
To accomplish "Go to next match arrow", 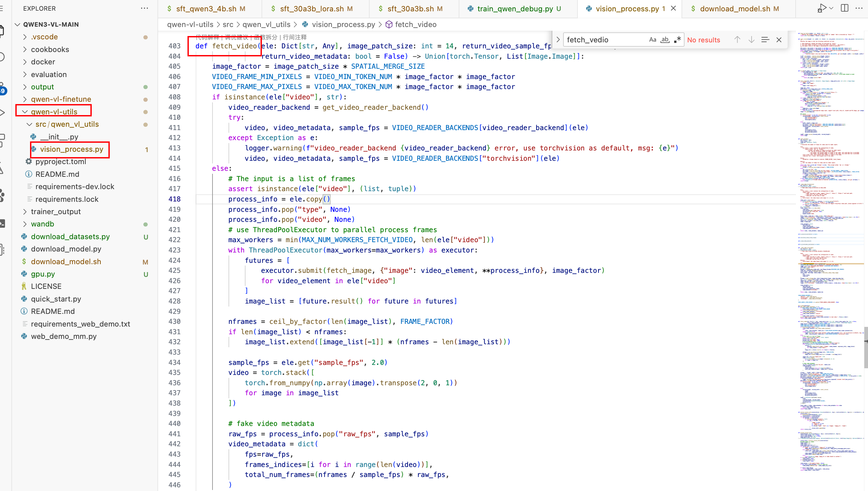I will [x=751, y=40].
